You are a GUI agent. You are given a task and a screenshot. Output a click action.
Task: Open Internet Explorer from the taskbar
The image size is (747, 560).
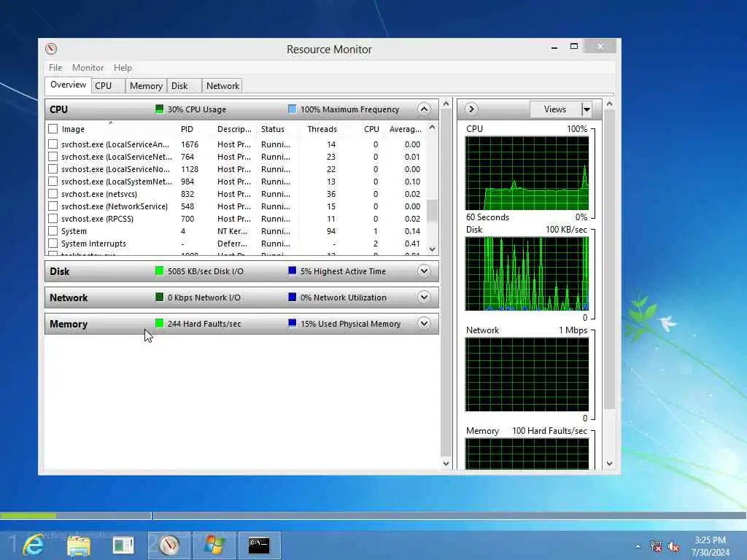click(34, 545)
